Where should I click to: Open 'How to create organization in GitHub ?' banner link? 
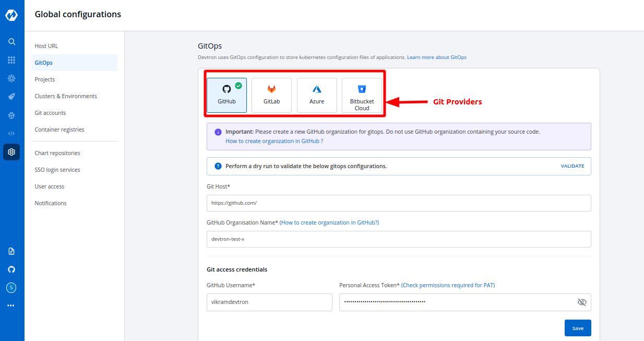[274, 141]
